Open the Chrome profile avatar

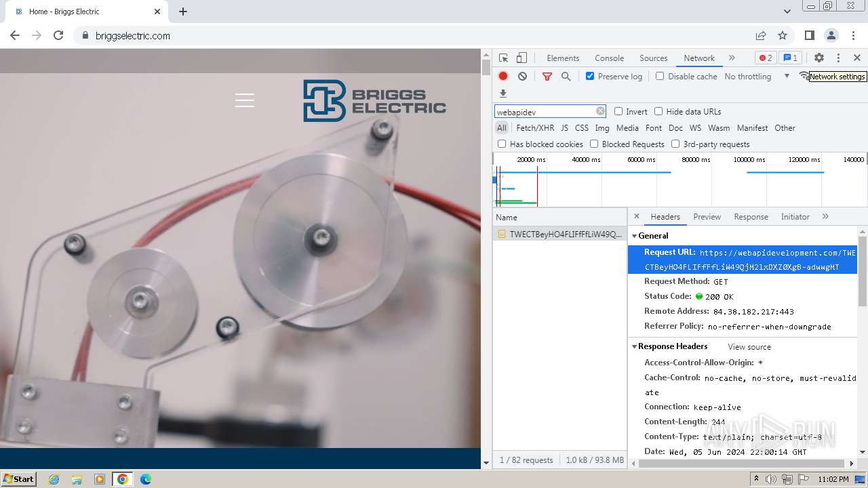tap(831, 35)
